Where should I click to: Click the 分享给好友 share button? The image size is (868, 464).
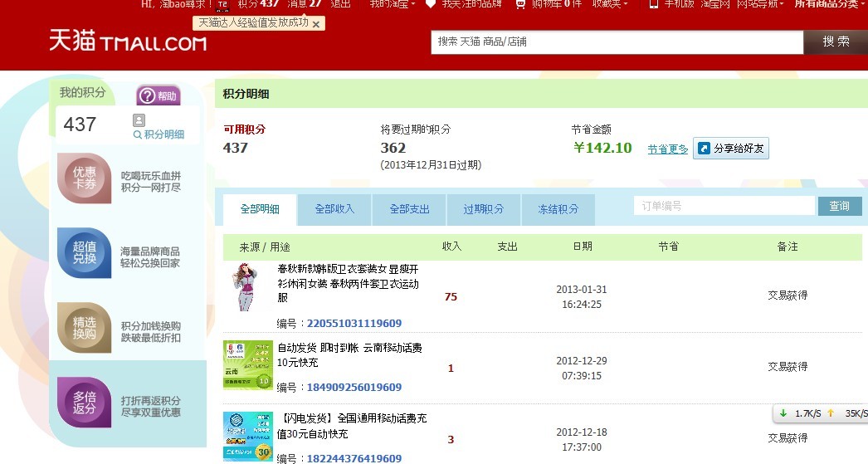731,149
